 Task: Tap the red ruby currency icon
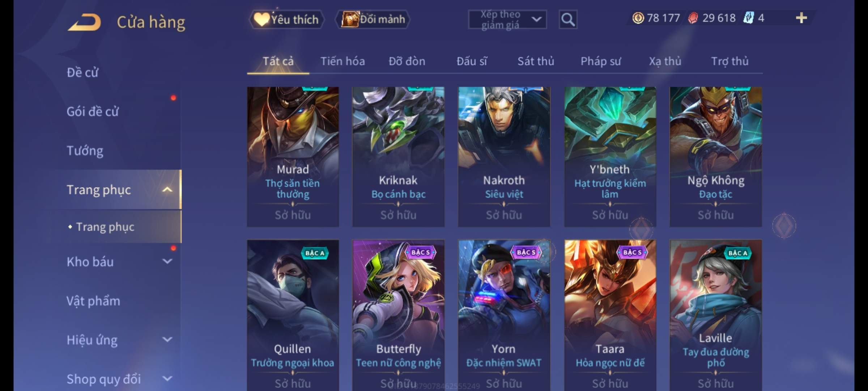pyautogui.click(x=693, y=18)
